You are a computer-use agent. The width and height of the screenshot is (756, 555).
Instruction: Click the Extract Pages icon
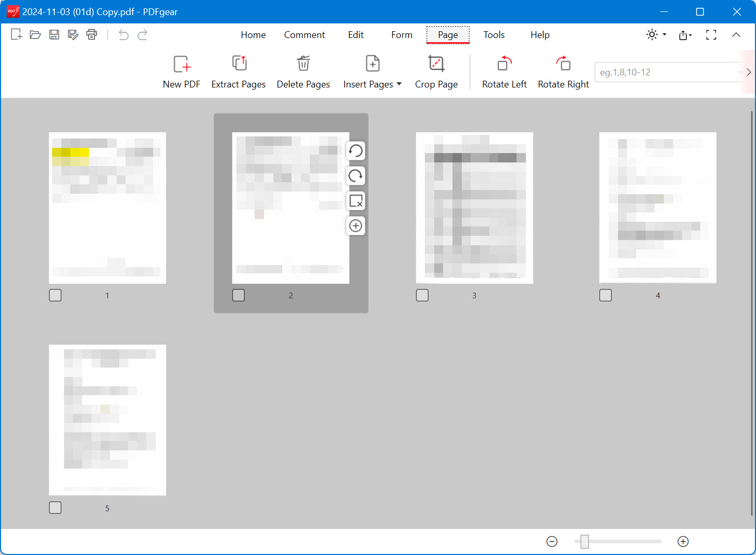(239, 64)
